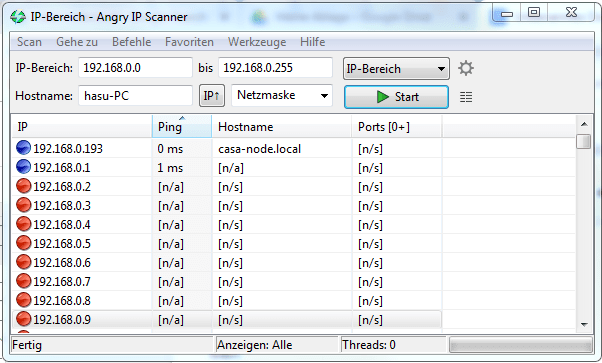The height and width of the screenshot is (363, 602).
Task: Select the 192.168.0.7 IP text
Action: click(62, 282)
